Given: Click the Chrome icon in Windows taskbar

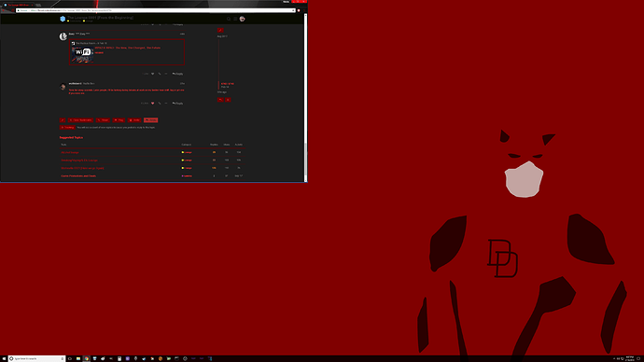Looking at the screenshot, I should (87, 358).
